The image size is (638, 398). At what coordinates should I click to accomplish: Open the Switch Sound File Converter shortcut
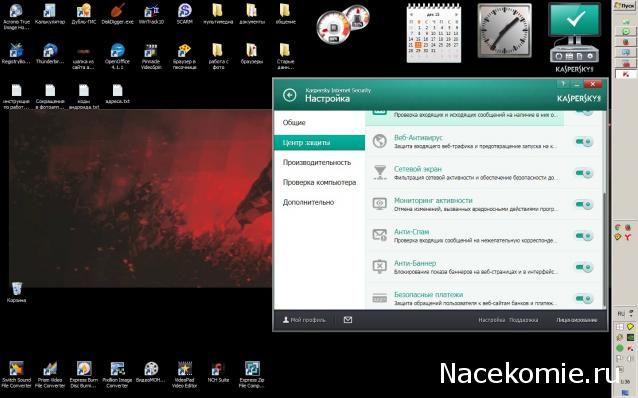[16, 374]
